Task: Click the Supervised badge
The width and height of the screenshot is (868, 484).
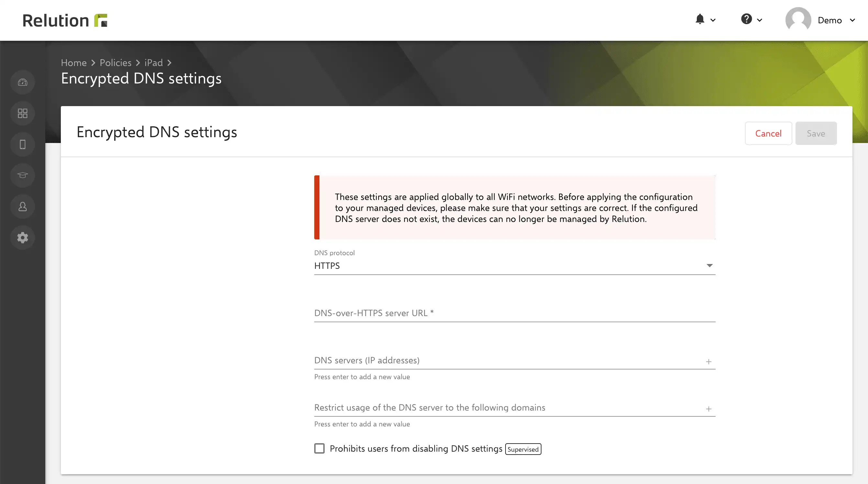Action: [x=523, y=449]
